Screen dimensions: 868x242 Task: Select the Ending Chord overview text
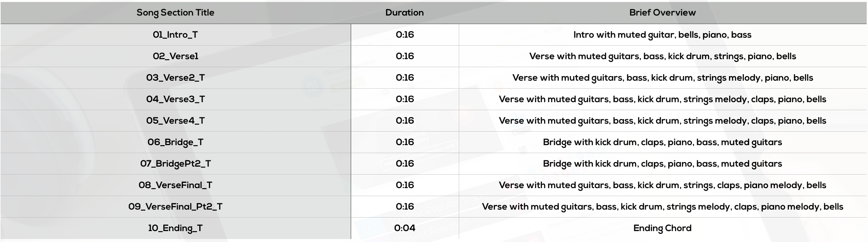[x=662, y=228]
